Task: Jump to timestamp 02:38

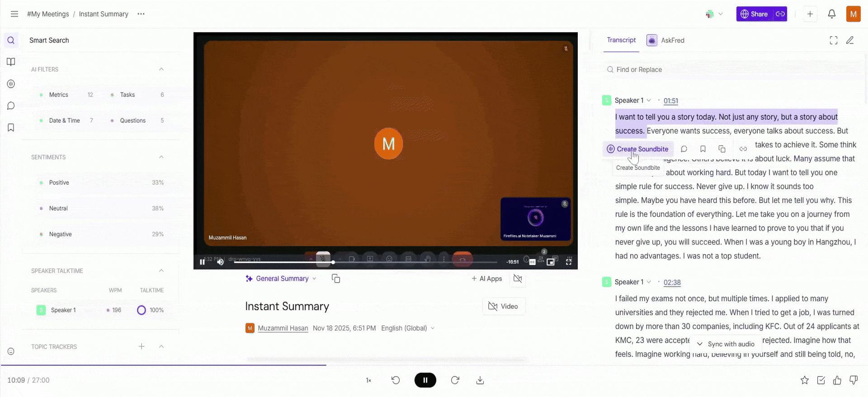Action: (672, 283)
